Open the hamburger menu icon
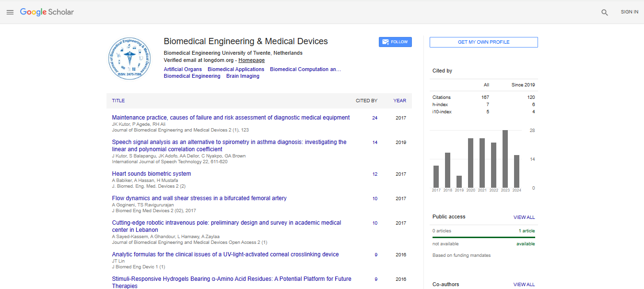The height and width of the screenshot is (289, 644). (10, 12)
